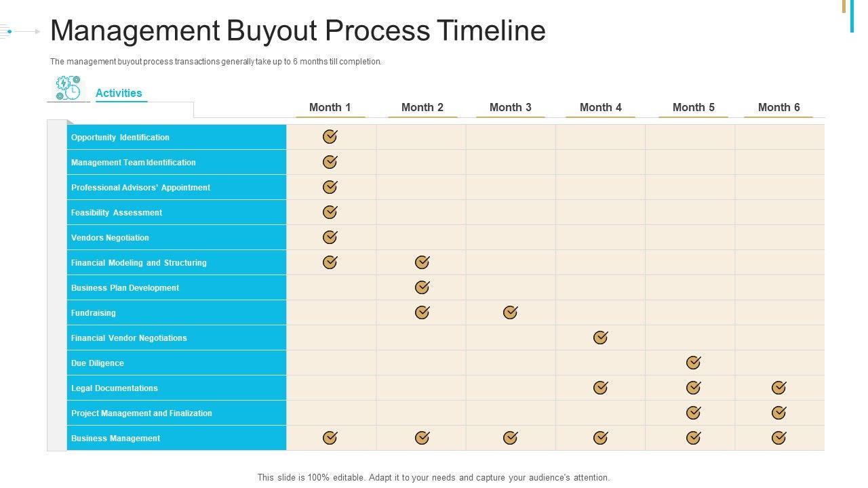Image resolution: width=868 pixels, height=488 pixels.
Task: Click the Management Buyout Process Timeline title
Action: [x=298, y=31]
